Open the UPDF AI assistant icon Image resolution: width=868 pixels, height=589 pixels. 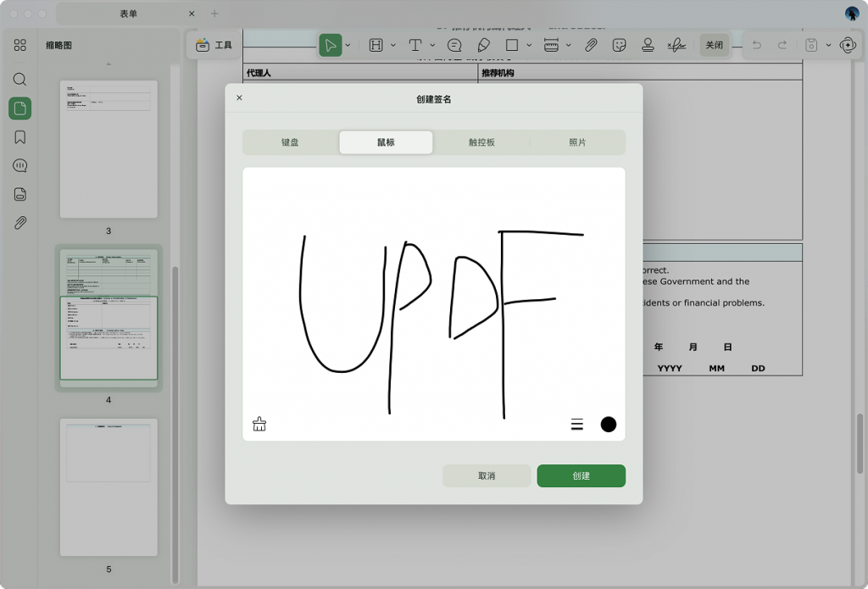(x=848, y=45)
